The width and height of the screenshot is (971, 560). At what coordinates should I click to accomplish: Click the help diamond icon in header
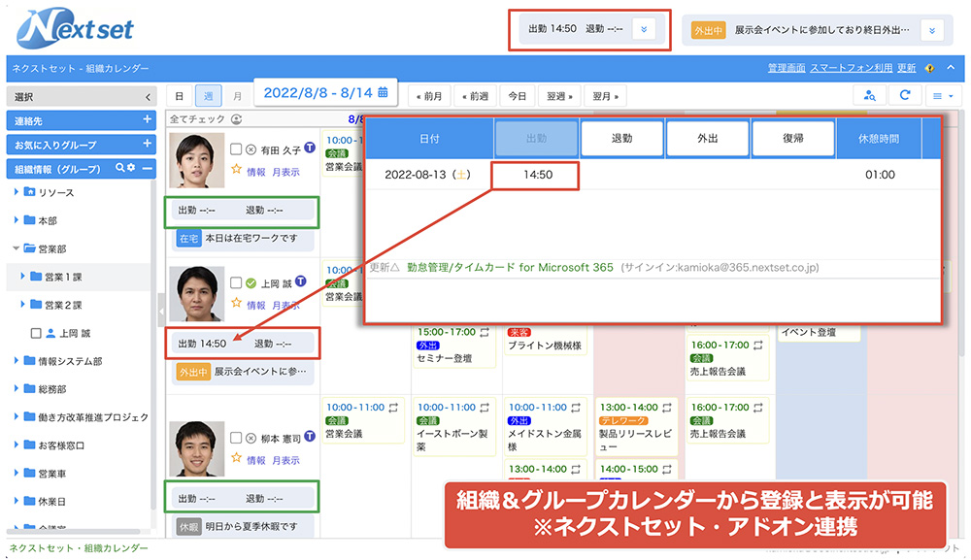point(929,68)
